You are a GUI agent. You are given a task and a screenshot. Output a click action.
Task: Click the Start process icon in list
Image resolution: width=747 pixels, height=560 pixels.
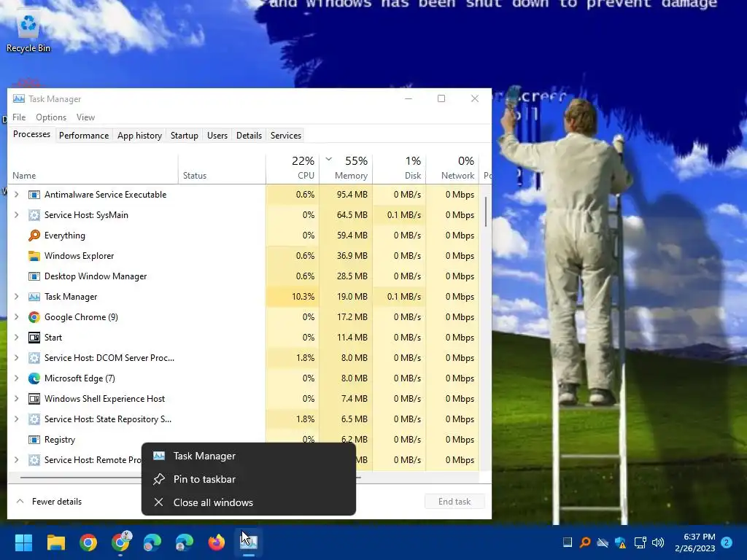34,338
